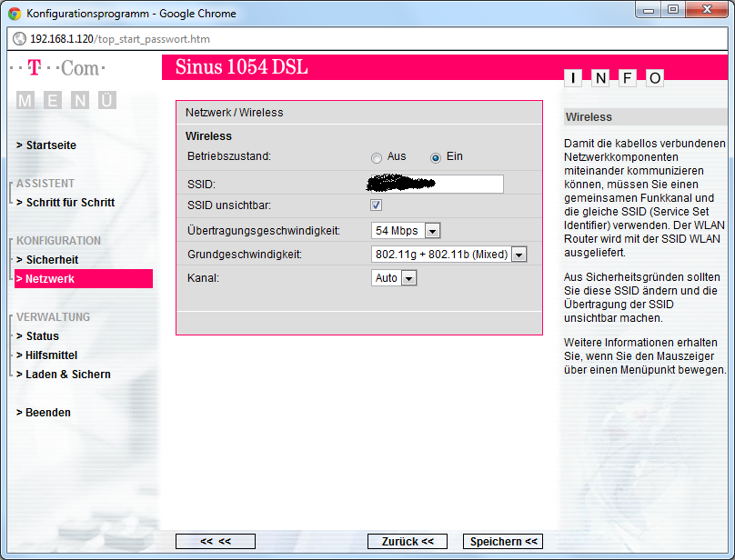Toggle the SSID unsichtbar checkbox
Image resolution: width=735 pixels, height=560 pixels.
click(376, 205)
